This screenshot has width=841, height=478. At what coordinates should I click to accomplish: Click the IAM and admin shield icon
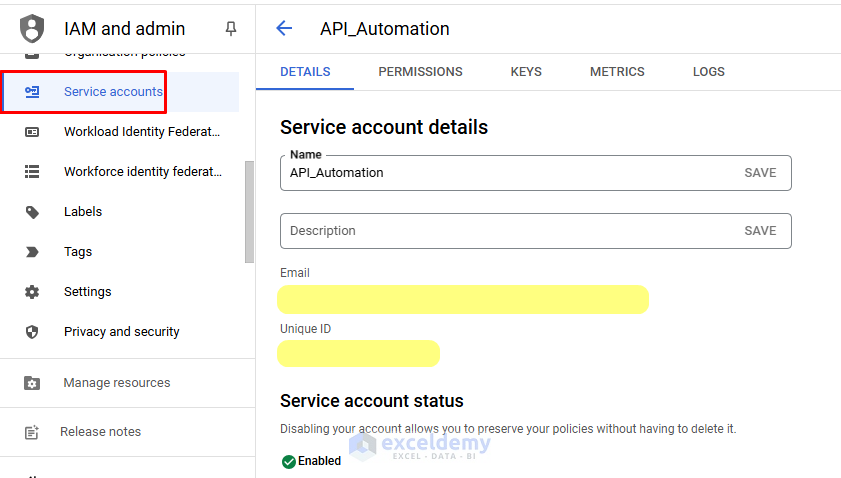[x=32, y=28]
